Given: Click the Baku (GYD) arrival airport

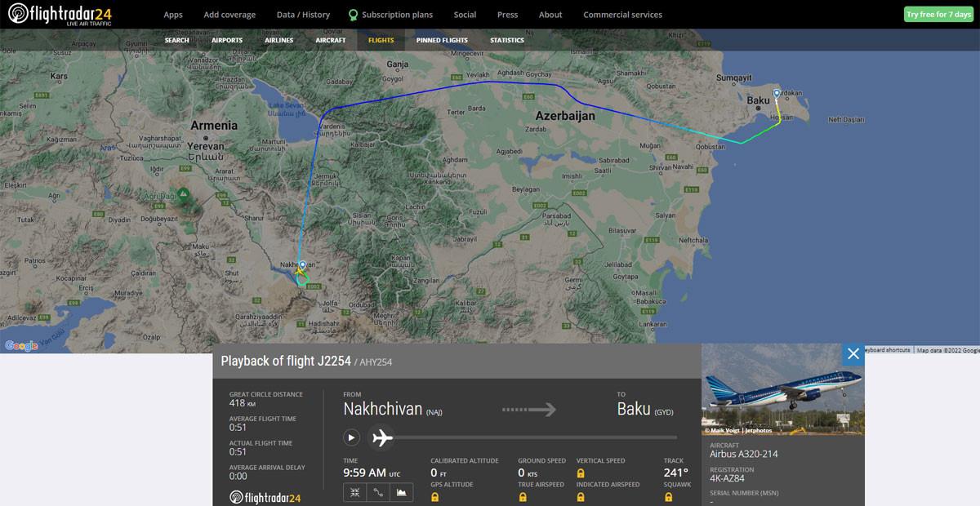Looking at the screenshot, I should pos(645,410).
